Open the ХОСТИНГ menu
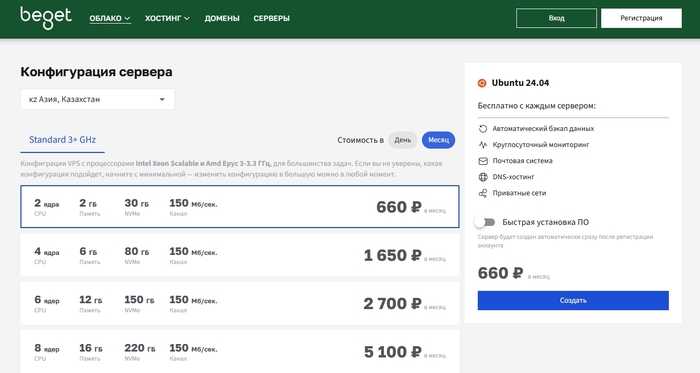Image resolution: width=700 pixels, height=373 pixels. [167, 18]
